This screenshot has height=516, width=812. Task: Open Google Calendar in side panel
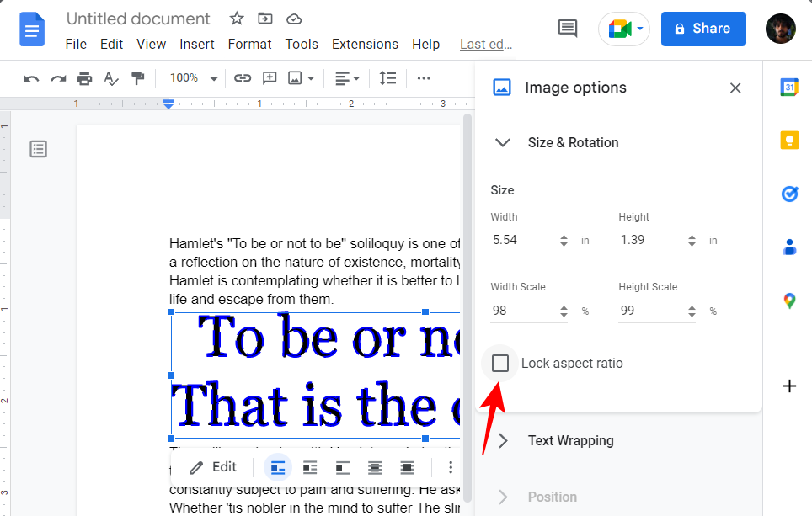click(x=789, y=87)
